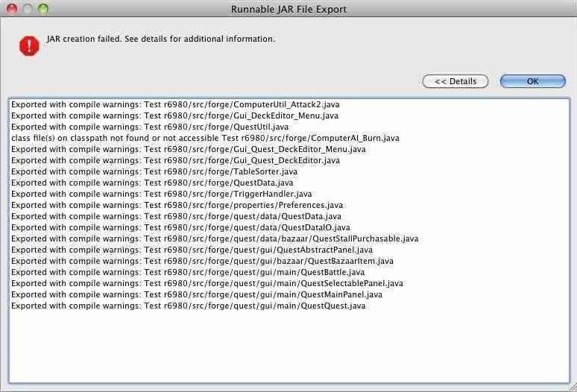Collapse the log with the Details button
The image size is (577, 392).
455,81
